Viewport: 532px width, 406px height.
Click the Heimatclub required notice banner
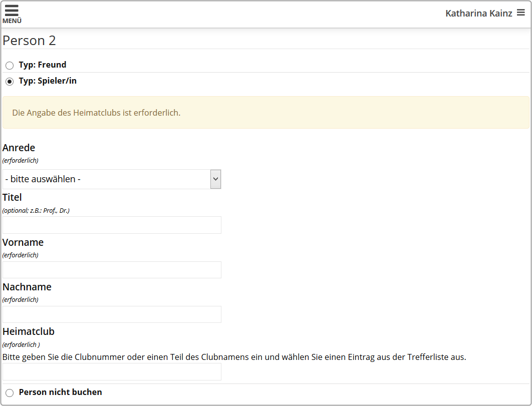tap(265, 113)
